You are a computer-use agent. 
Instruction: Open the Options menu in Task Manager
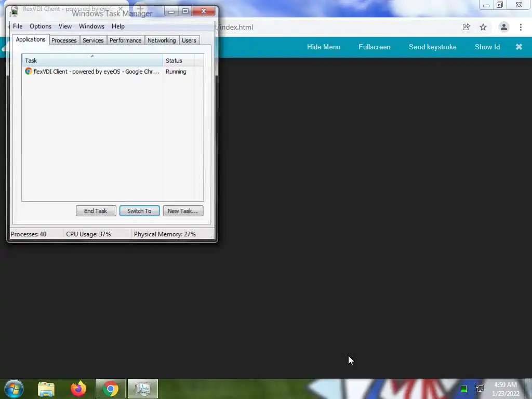pos(41,26)
